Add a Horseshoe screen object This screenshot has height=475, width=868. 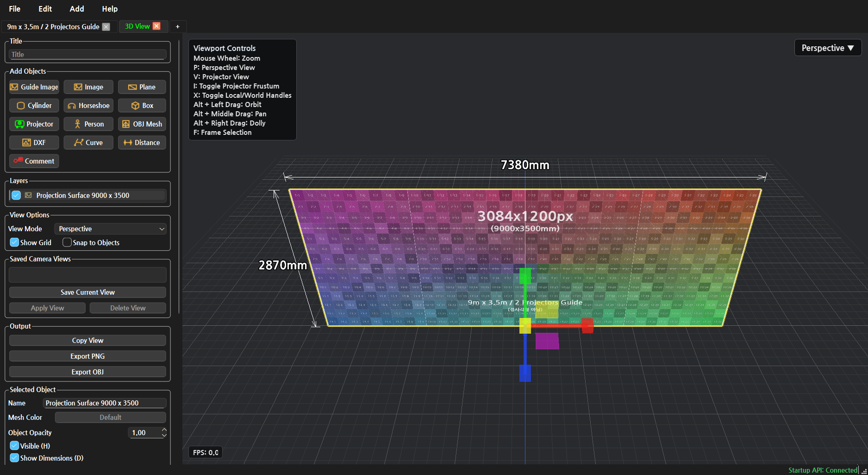click(x=88, y=106)
